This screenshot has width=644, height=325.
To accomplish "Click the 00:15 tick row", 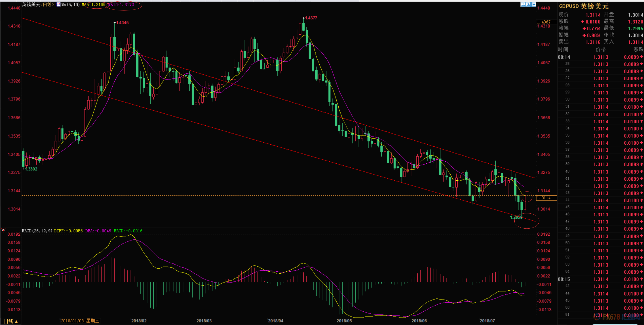I will [x=601, y=279].
